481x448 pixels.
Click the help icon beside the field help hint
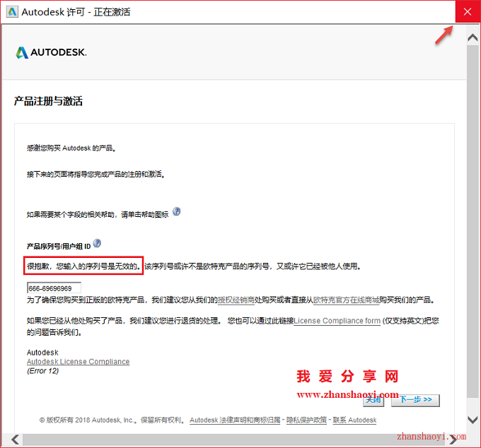click(x=176, y=212)
